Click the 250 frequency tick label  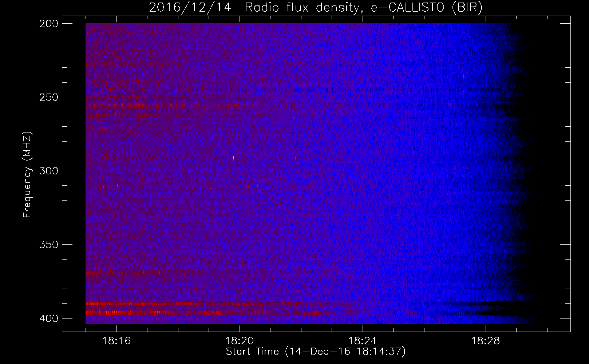point(48,97)
